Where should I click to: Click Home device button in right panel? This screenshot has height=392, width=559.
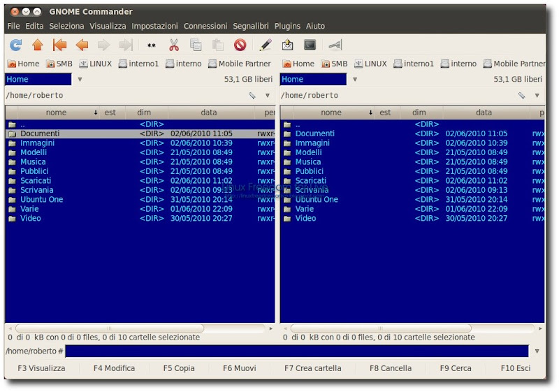[x=298, y=64]
